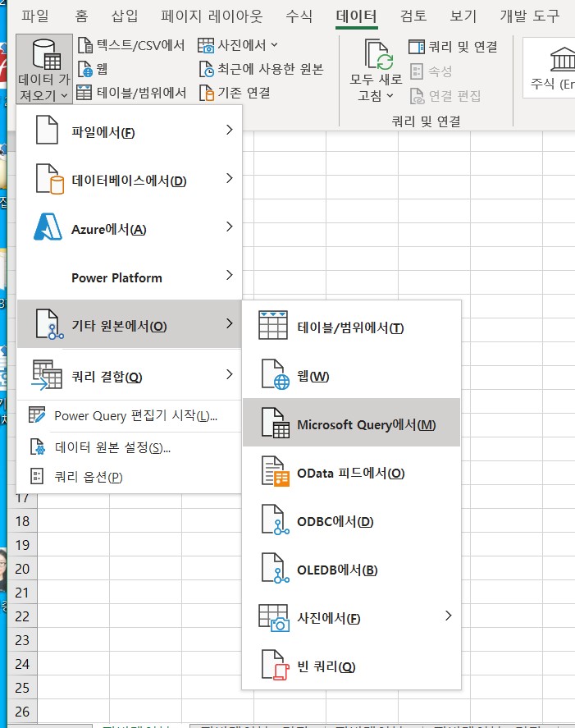Click the 쿼리 옵션 list icon
The image size is (575, 728).
pyautogui.click(x=37, y=476)
